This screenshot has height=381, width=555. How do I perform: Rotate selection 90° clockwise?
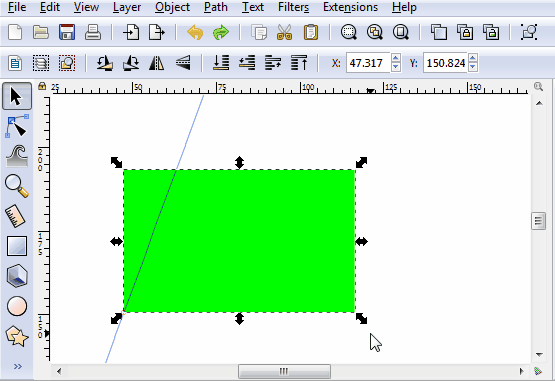coord(131,63)
